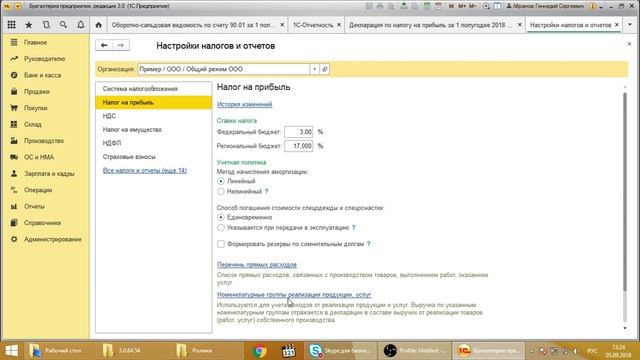Open Номенклатурные группы реализации link
The width and height of the screenshot is (640, 360).
click(x=294, y=295)
